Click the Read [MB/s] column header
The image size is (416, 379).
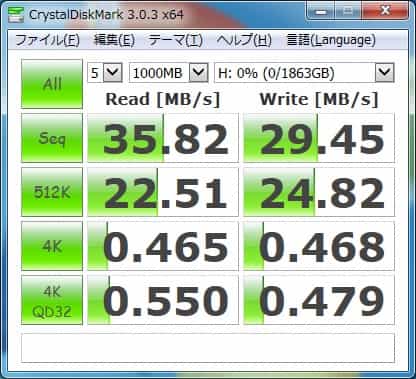(x=163, y=99)
